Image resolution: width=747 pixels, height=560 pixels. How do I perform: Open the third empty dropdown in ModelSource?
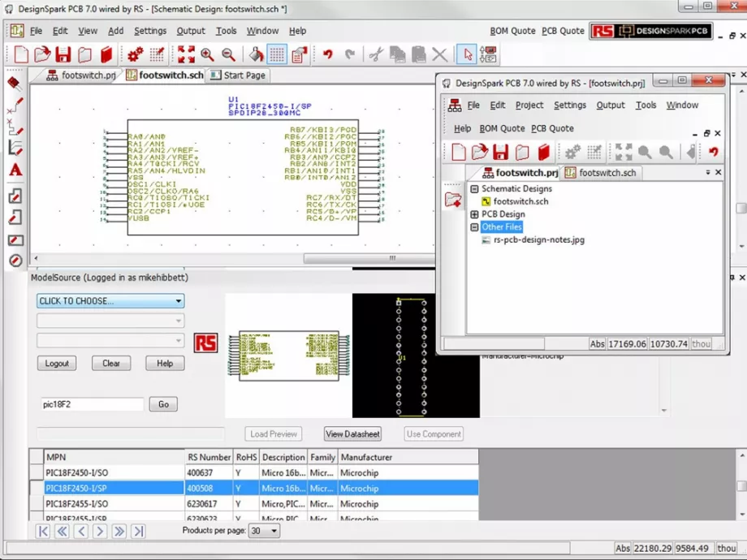110,341
